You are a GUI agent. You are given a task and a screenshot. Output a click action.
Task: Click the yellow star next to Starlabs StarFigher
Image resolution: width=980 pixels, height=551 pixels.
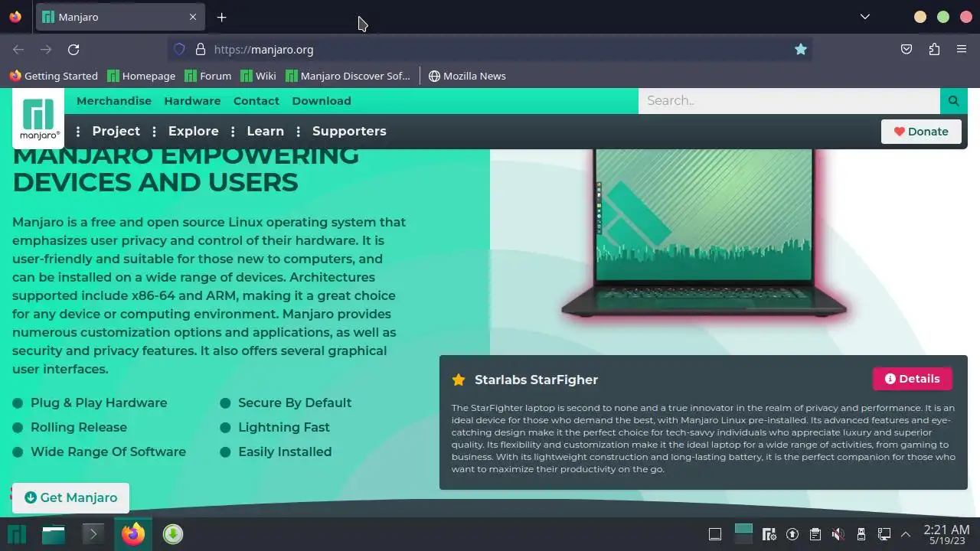click(x=459, y=380)
